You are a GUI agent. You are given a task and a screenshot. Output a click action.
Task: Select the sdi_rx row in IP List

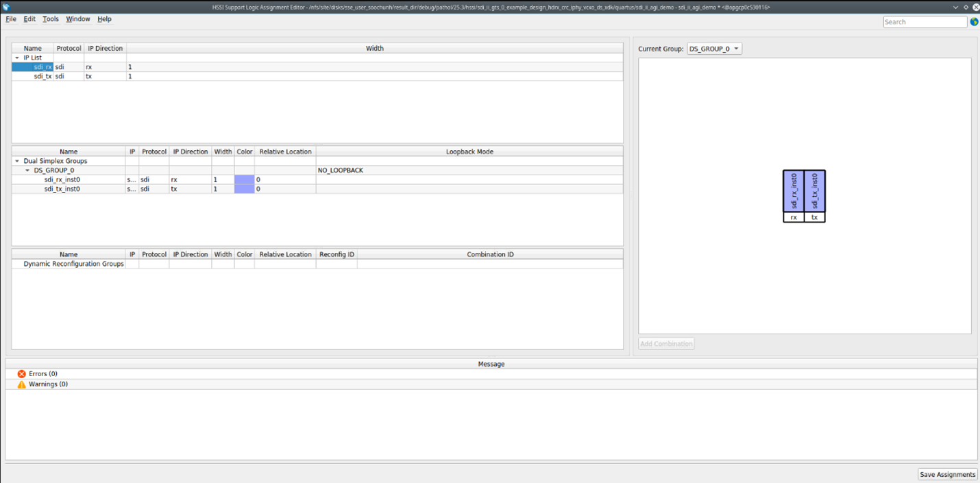[317, 67]
